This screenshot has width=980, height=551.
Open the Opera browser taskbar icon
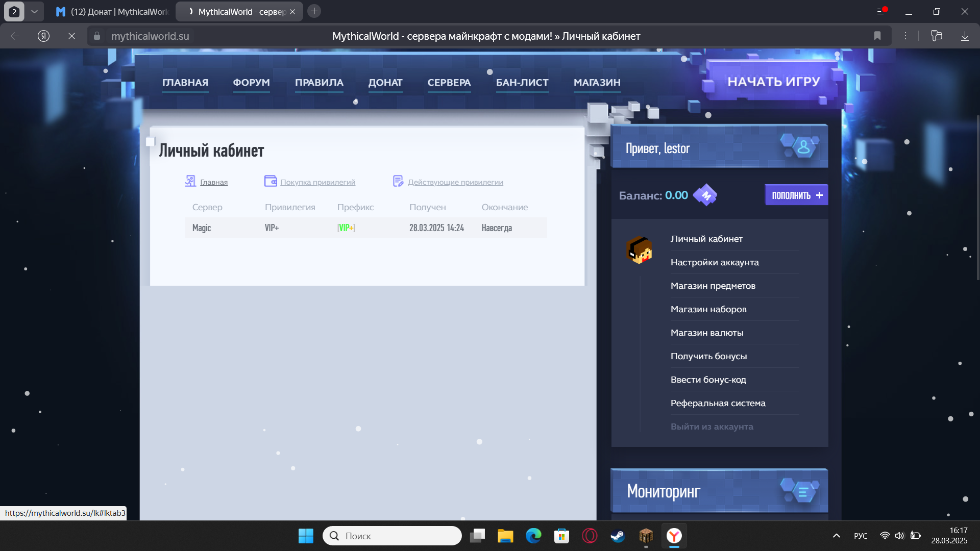pos(590,536)
